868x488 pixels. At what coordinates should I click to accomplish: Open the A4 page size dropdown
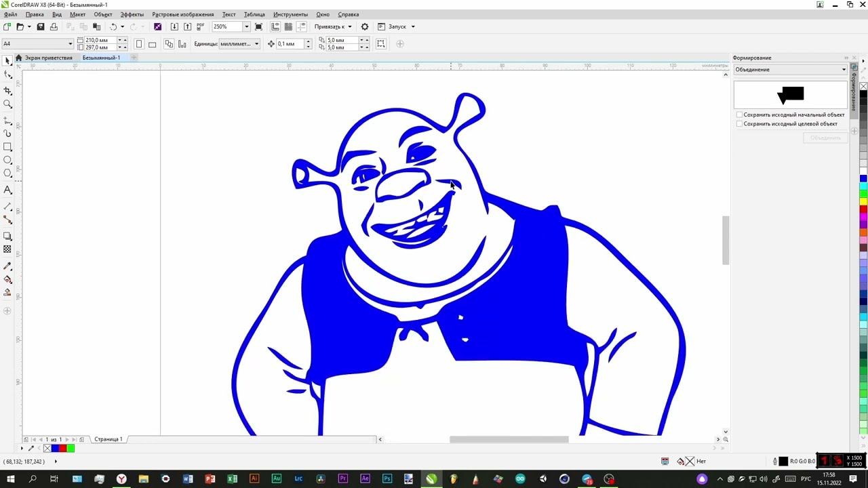pyautogui.click(x=70, y=43)
